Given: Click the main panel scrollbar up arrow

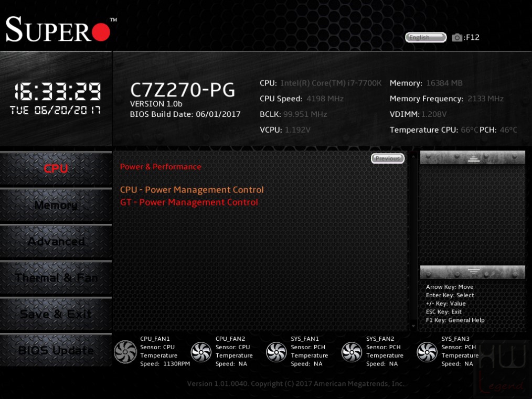Looking at the screenshot, I should click(413, 156).
